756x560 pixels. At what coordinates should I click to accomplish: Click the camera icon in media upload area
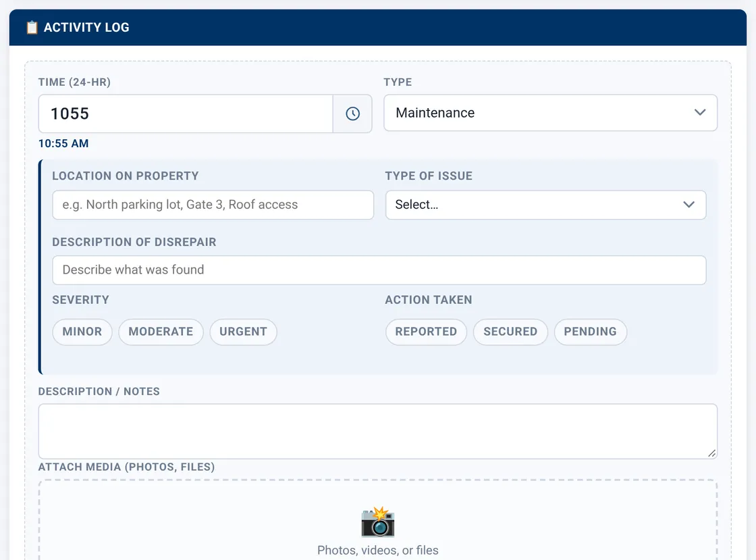click(x=378, y=522)
